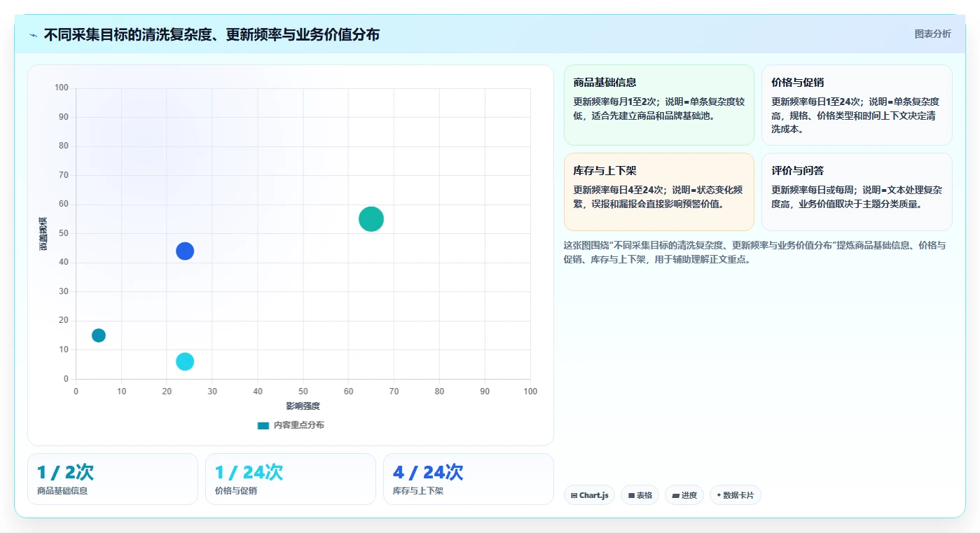Click the text 更新频率每日1至24次
The height and width of the screenshot is (533, 980).
click(816, 102)
